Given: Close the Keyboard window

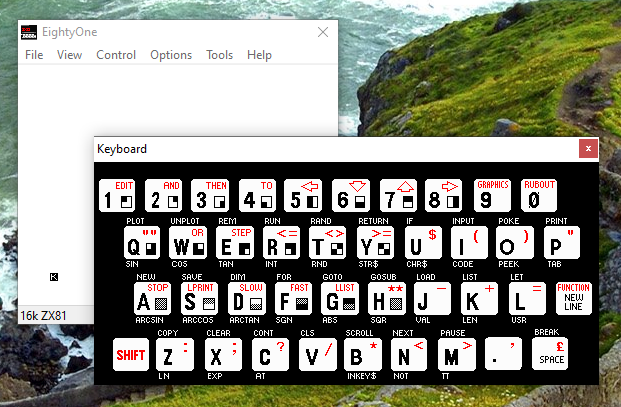Looking at the screenshot, I should pyautogui.click(x=588, y=148).
